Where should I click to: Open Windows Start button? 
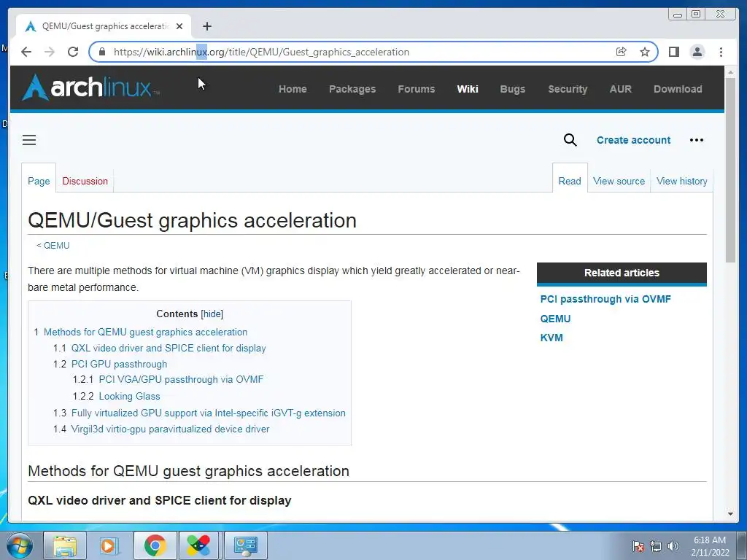(20, 545)
